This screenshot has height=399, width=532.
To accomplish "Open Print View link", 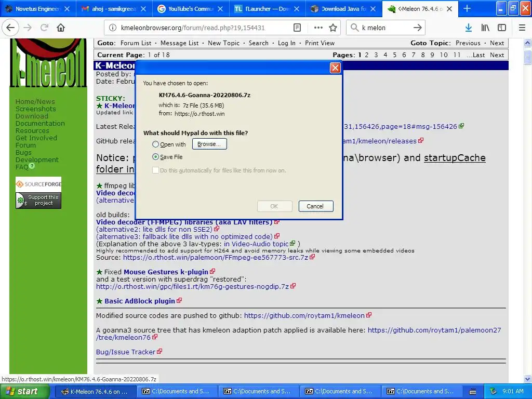I will coord(320,43).
